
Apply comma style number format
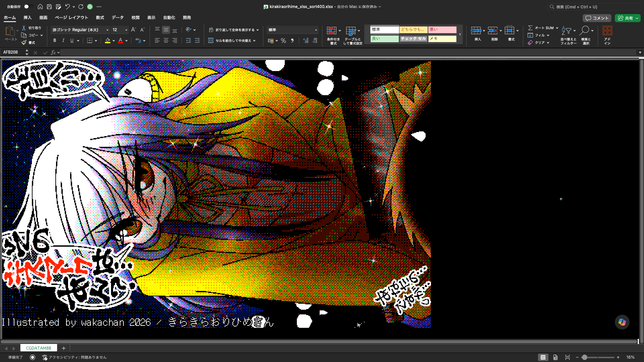pyautogui.click(x=292, y=41)
